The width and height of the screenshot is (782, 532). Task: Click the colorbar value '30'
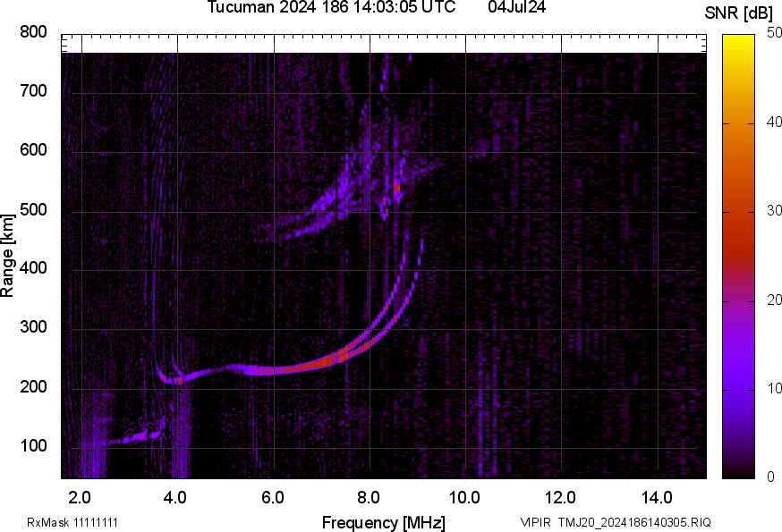774,210
